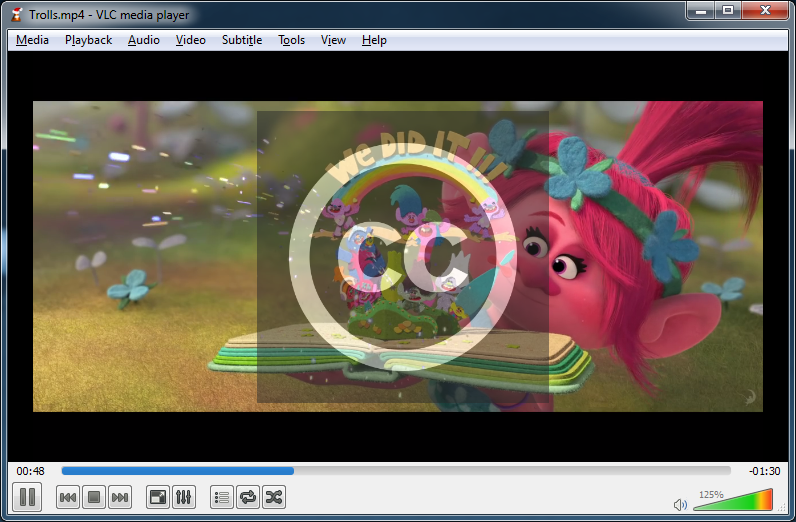Toggle remaining time -01:30 display
Viewport: 796px width, 522px height.
point(764,471)
